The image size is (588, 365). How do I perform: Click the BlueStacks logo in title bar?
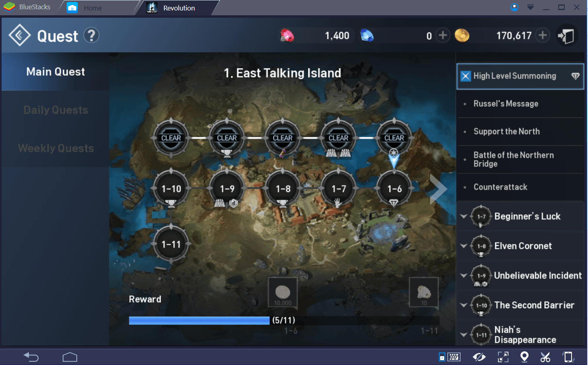click(10, 7)
